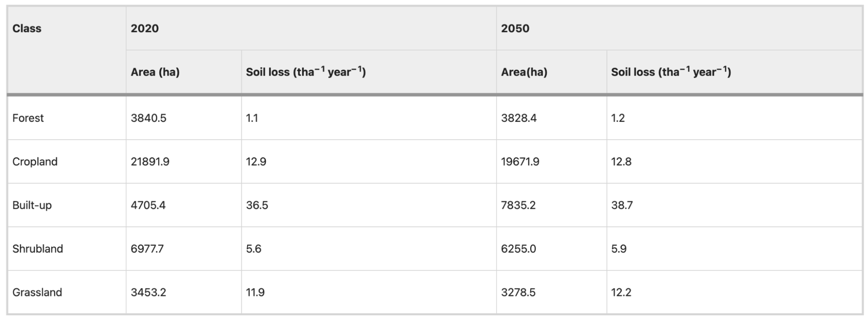
Task: Click the 2020 Area (ha) subheader
Action: click(155, 72)
